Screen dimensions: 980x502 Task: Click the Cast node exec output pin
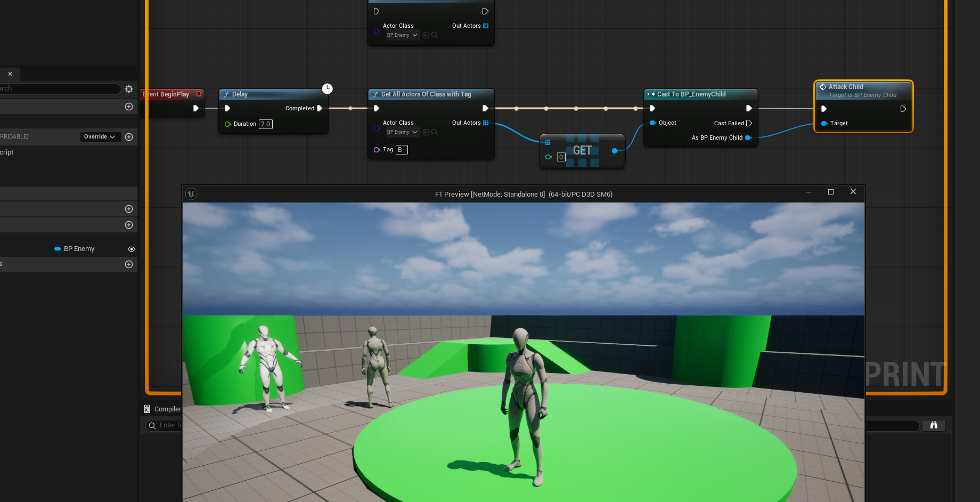point(749,108)
